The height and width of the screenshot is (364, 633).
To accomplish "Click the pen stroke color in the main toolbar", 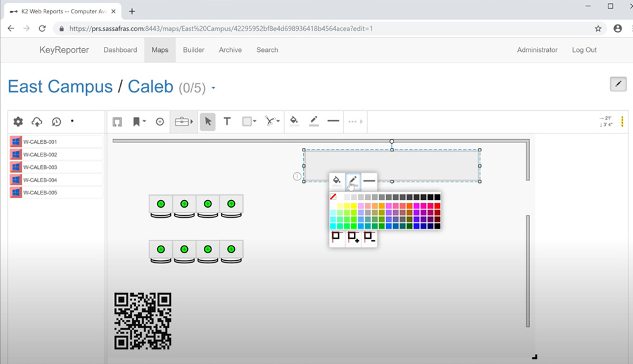I will coord(314,121).
